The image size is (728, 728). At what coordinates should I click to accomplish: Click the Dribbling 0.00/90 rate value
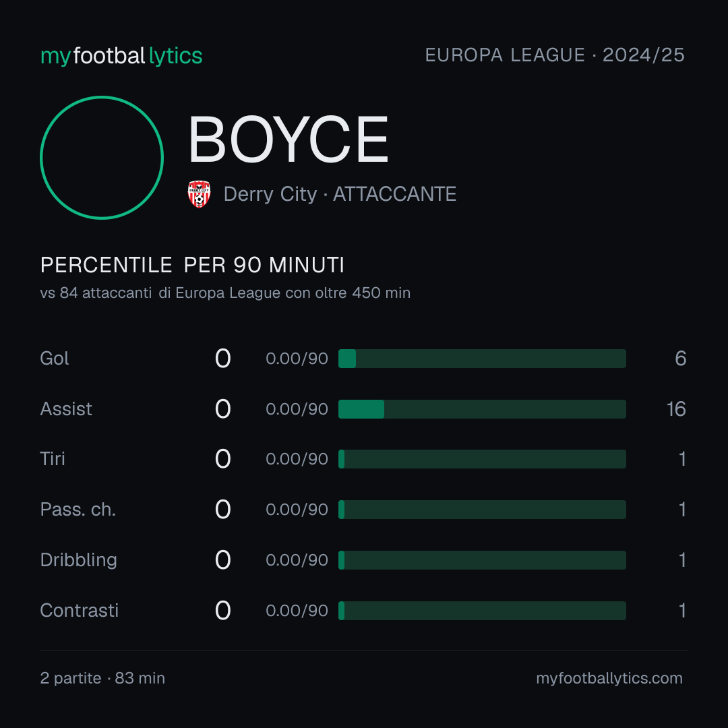(x=297, y=560)
